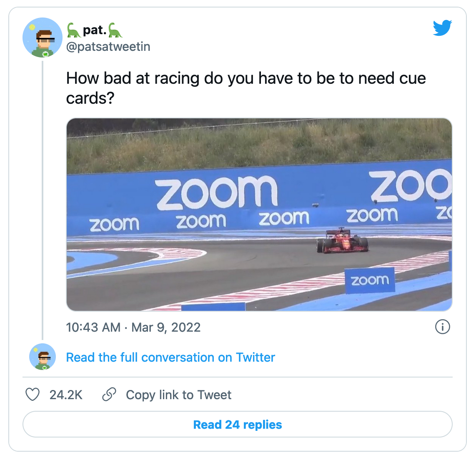Click Copy link to Tweet
The width and height of the screenshot is (476, 460).
tap(178, 395)
